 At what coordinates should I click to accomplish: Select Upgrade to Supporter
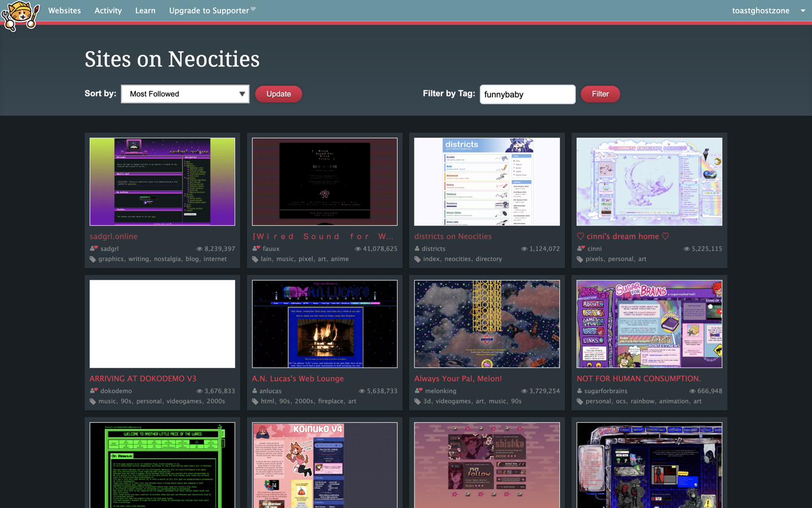[209, 11]
